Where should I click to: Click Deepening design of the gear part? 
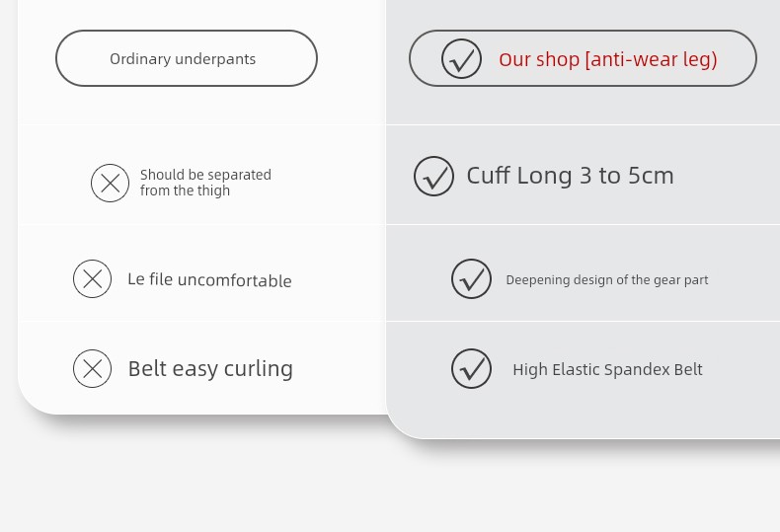coord(607,280)
